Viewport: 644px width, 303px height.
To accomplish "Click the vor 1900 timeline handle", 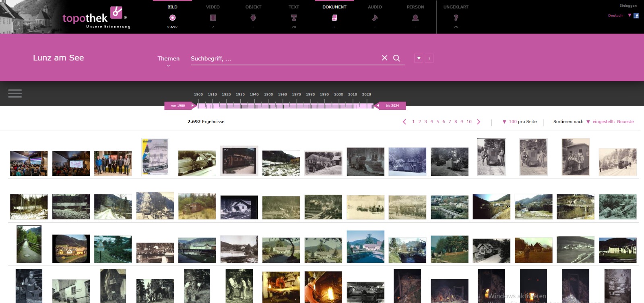I will (x=180, y=106).
